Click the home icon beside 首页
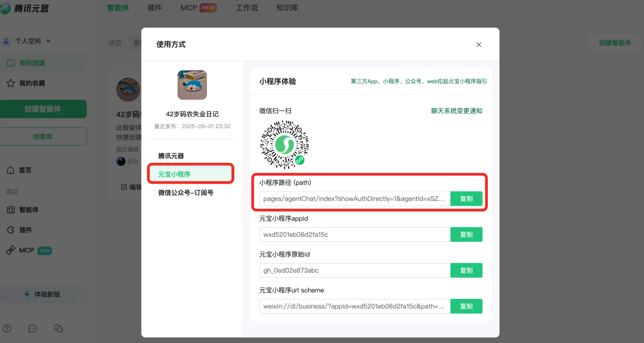 [x=11, y=170]
